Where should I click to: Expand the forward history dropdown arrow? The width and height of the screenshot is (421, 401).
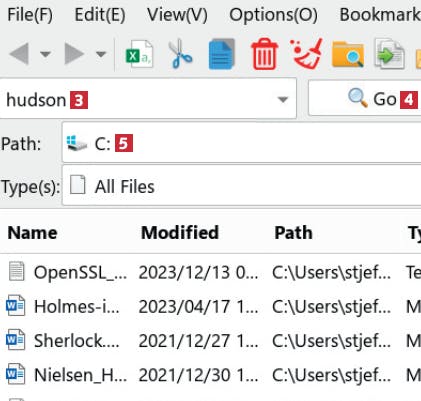(x=101, y=54)
